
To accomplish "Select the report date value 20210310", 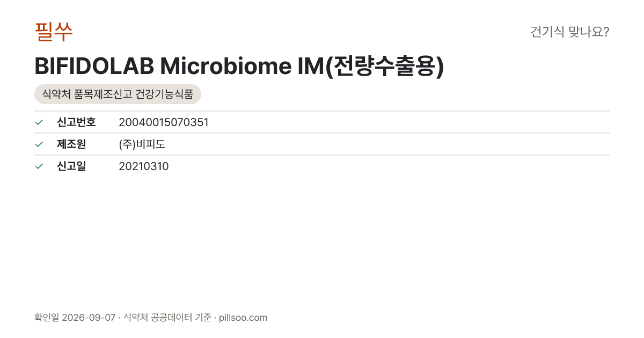I will [144, 166].
